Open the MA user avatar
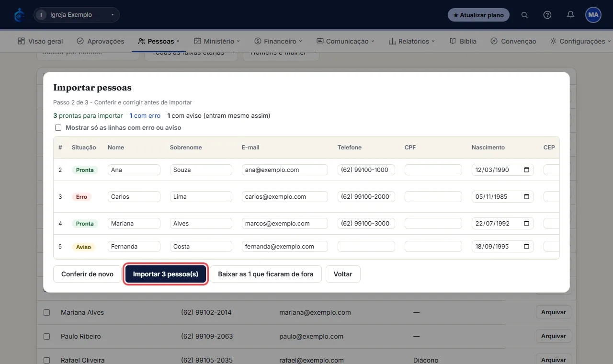This screenshot has width=613, height=364. point(593,15)
